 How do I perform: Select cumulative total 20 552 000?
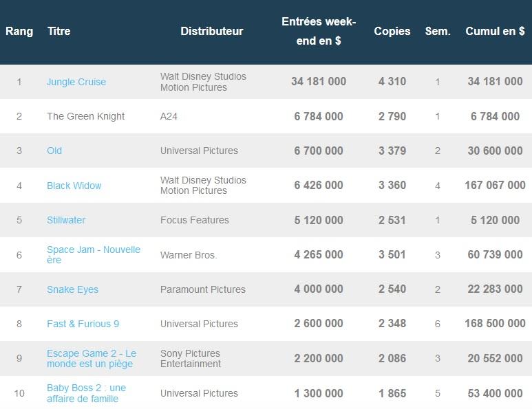click(x=495, y=359)
